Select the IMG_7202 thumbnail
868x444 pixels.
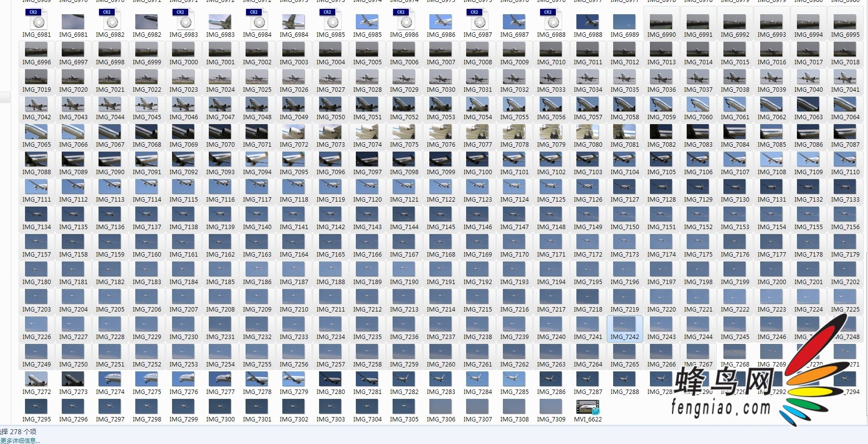coord(845,269)
